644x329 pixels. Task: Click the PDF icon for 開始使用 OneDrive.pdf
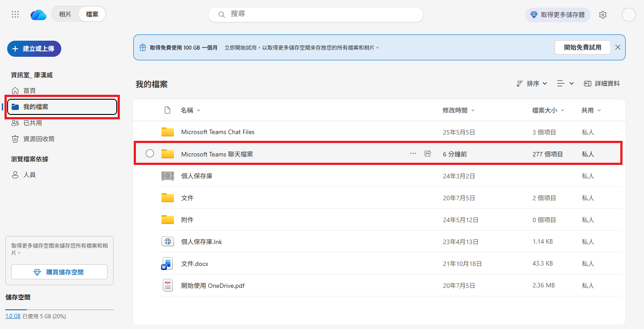pyautogui.click(x=167, y=286)
